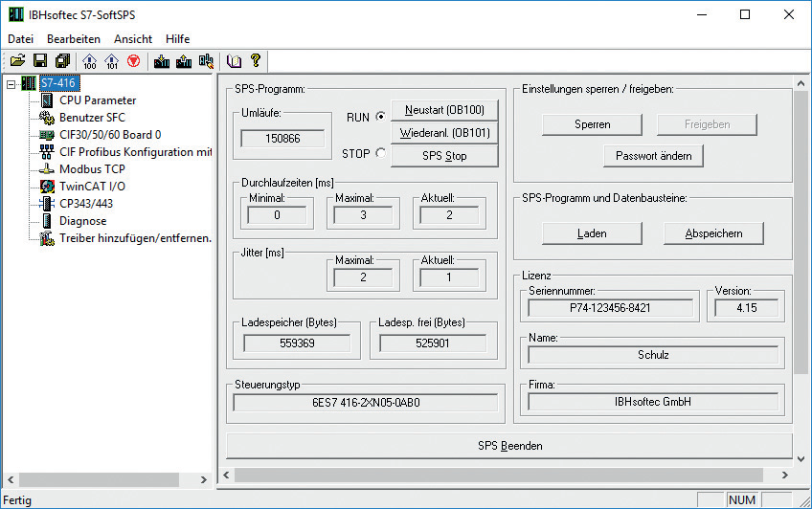Open help via the question mark icon
Image resolution: width=812 pixels, height=509 pixels.
(256, 61)
